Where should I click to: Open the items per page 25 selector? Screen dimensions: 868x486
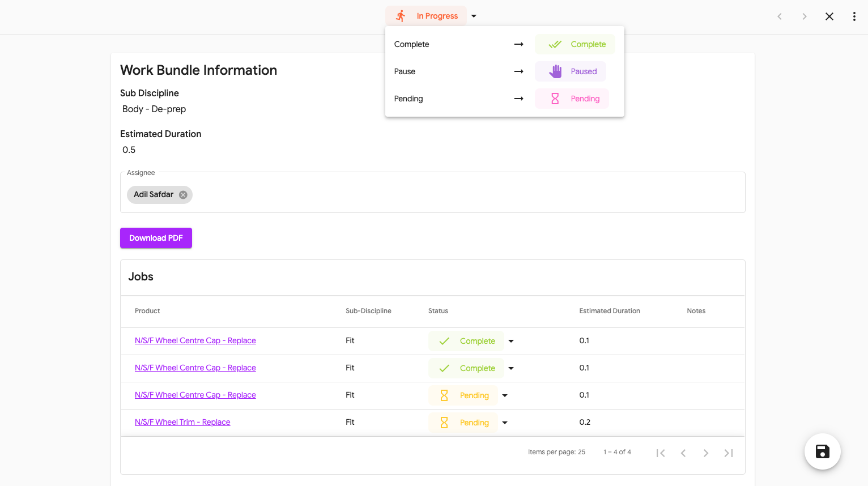581,452
